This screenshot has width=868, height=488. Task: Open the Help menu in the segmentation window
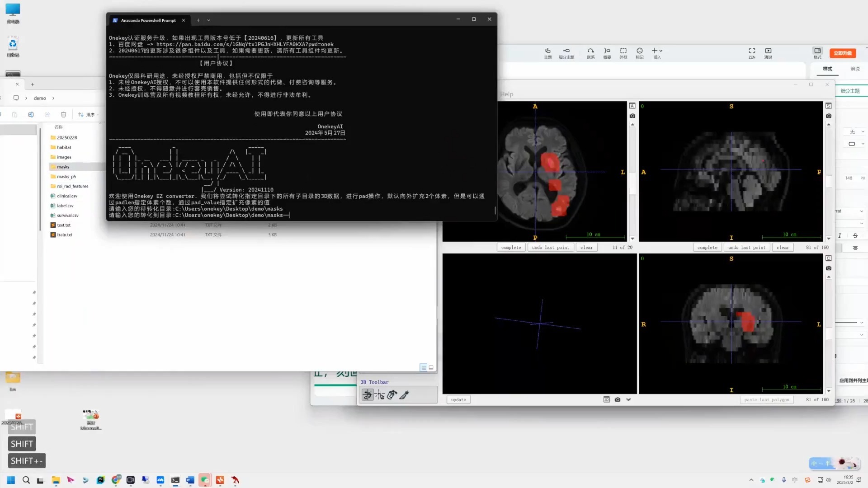pos(506,94)
